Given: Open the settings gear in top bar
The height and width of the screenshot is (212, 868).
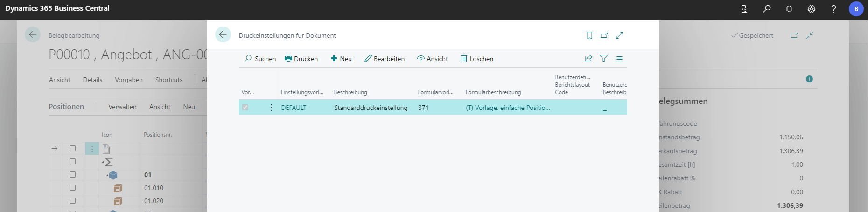Looking at the screenshot, I should pyautogui.click(x=812, y=9).
